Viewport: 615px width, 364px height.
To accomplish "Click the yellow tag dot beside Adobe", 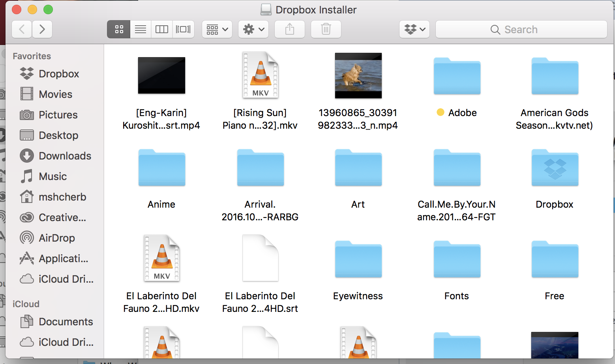I will pyautogui.click(x=441, y=113).
